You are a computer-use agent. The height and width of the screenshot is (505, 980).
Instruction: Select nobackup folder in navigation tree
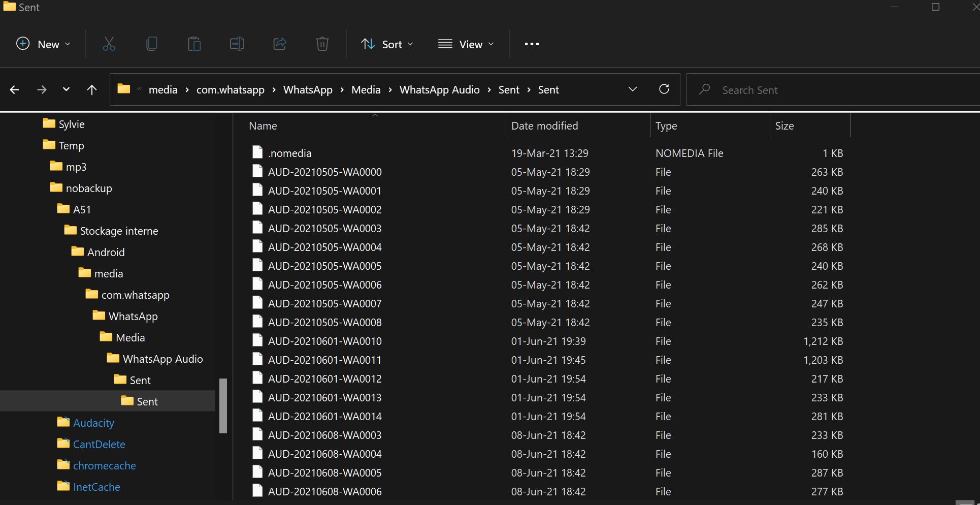click(89, 188)
